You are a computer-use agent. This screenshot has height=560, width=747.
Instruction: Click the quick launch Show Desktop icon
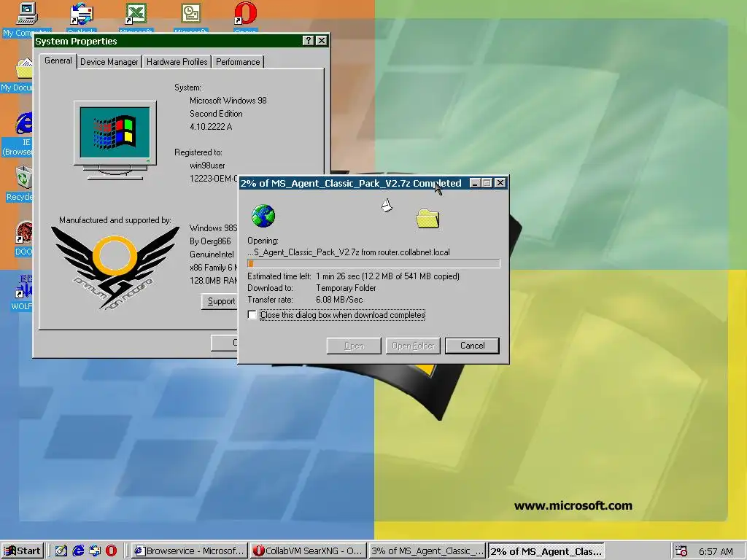pos(61,551)
